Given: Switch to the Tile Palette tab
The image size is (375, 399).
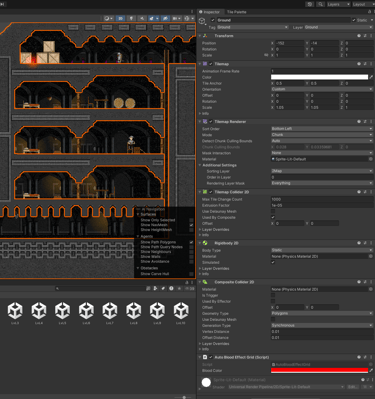Looking at the screenshot, I should [x=237, y=12].
